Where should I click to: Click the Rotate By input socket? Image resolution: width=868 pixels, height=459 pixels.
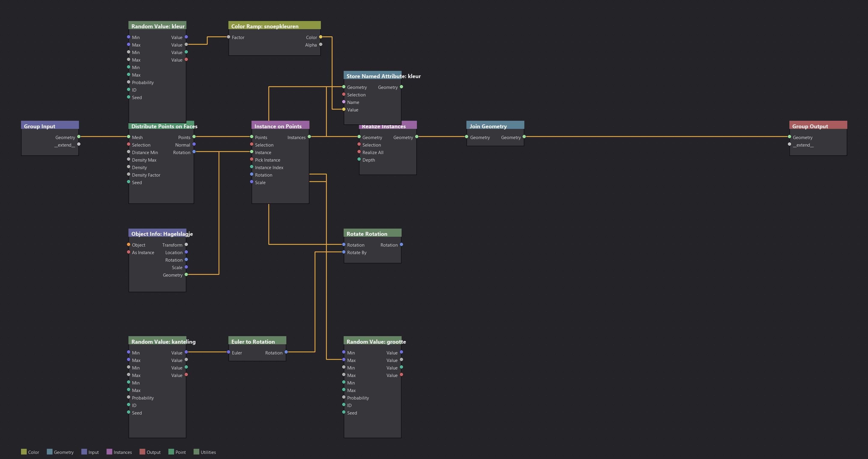(344, 252)
